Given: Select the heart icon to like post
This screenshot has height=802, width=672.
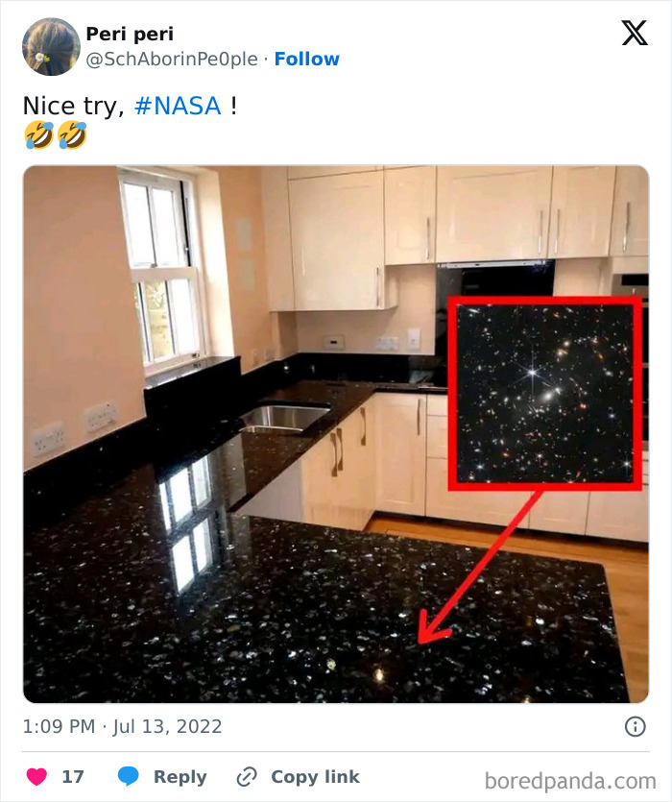Looking at the screenshot, I should (x=37, y=776).
